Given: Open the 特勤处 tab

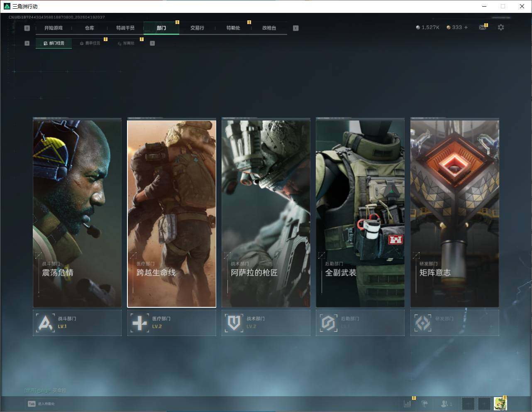Looking at the screenshot, I should point(233,28).
